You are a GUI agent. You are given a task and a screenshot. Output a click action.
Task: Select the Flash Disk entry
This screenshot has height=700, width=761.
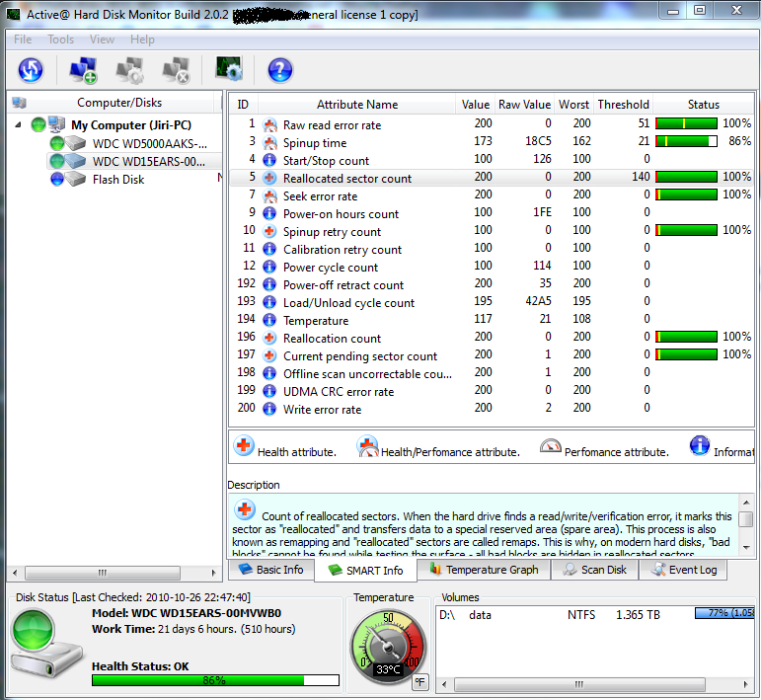pos(118,180)
